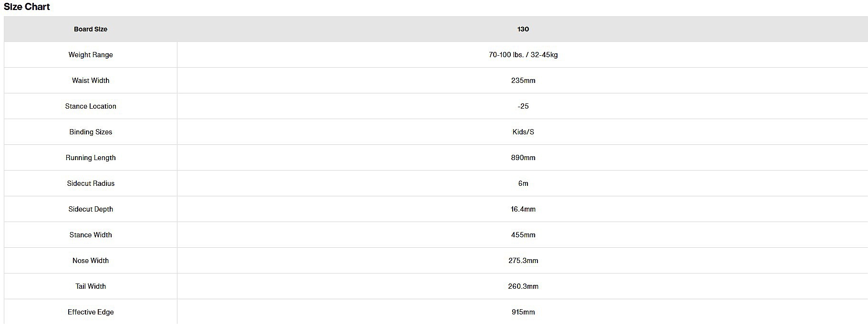The height and width of the screenshot is (324, 868).
Task: Select the Stance Location row label
Action: (91, 106)
